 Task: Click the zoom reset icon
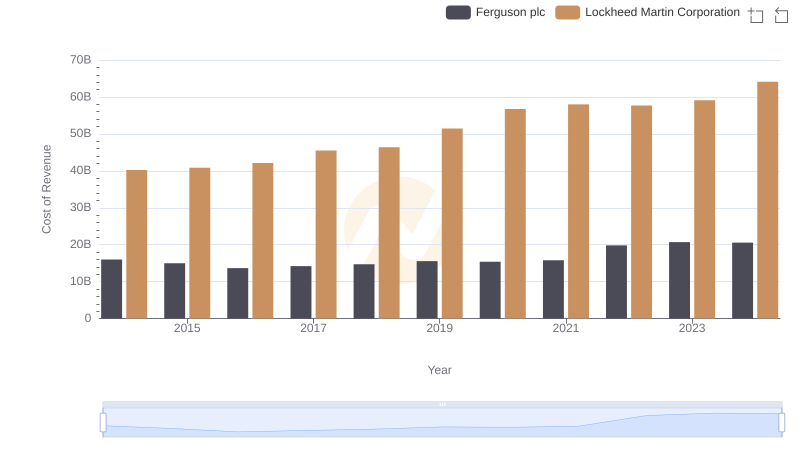781,15
